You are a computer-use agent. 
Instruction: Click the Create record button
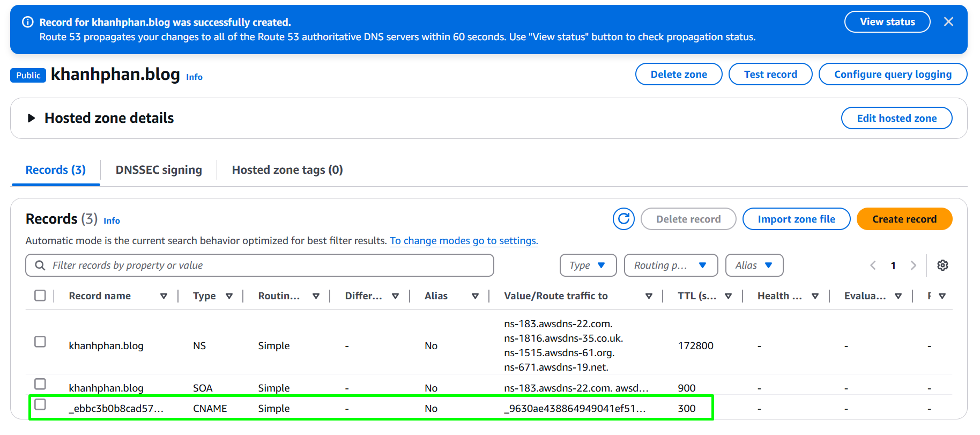904,219
